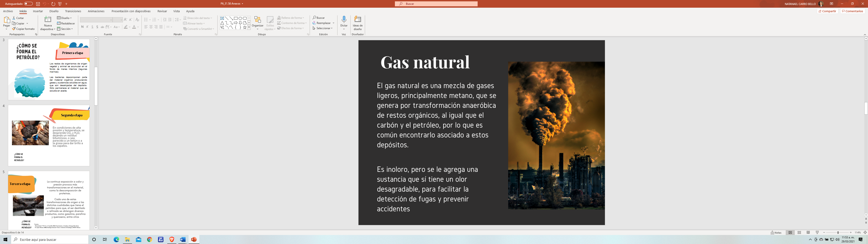This screenshot has width=868, height=244.
Task: Select normal view button in status bar
Action: tap(790, 232)
